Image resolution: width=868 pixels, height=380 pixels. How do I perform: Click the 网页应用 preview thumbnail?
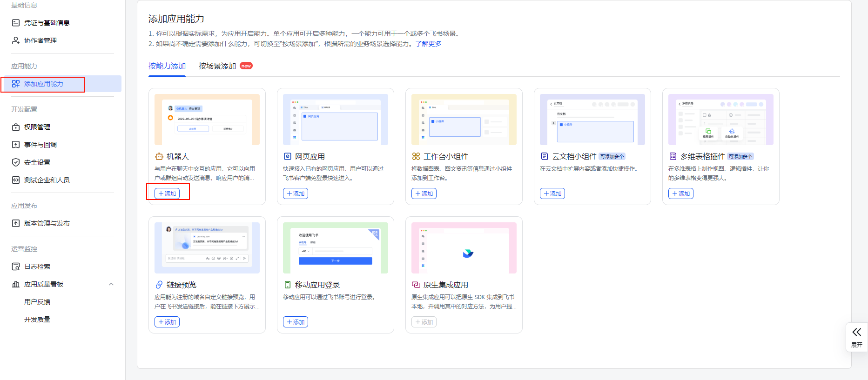336,120
